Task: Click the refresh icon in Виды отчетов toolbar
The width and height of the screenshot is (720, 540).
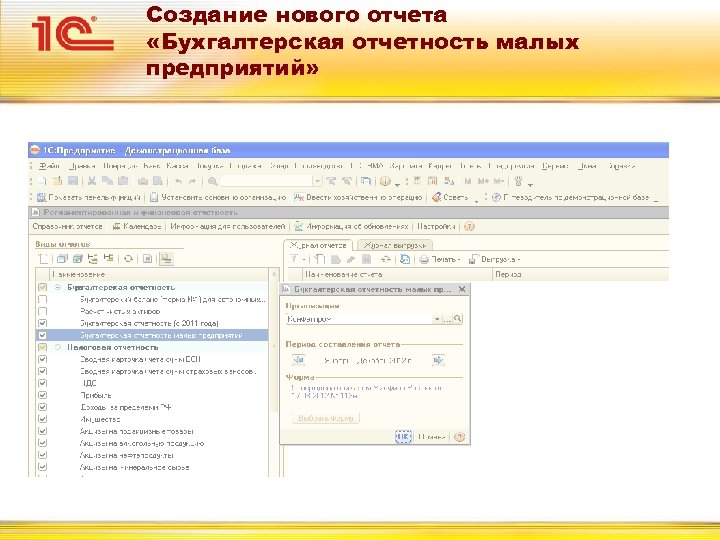Action: 129,259
